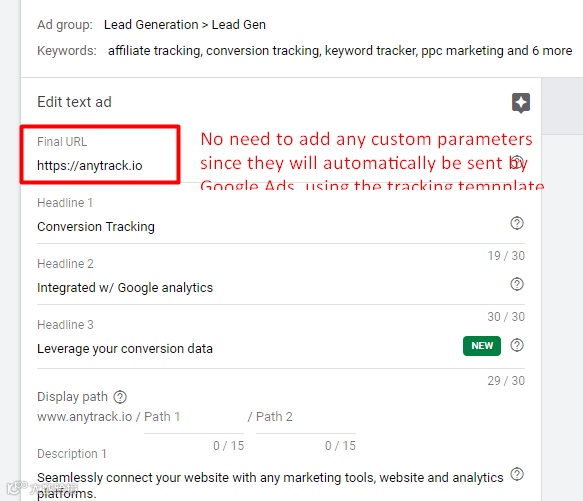Open help for Headline 3 field

tap(517, 345)
